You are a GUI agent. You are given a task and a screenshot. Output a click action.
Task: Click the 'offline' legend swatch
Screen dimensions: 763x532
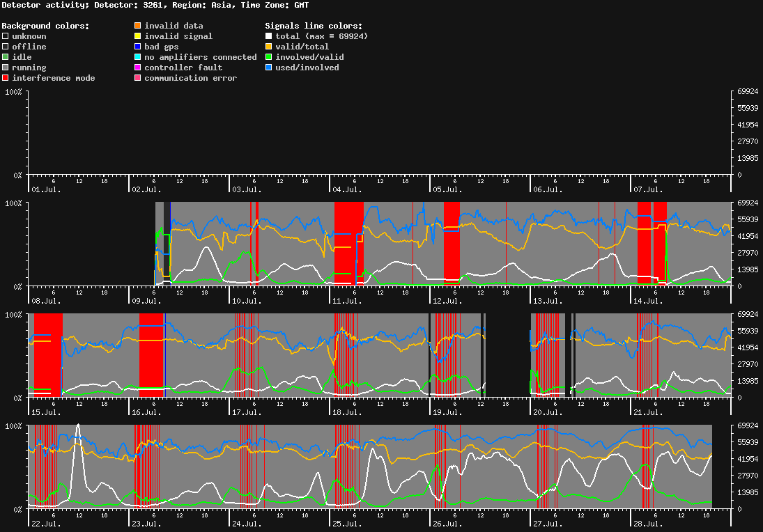(x=6, y=47)
